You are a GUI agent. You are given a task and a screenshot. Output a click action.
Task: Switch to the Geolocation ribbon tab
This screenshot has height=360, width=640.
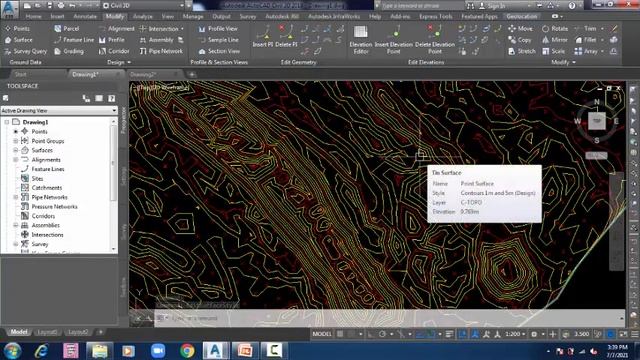522,16
